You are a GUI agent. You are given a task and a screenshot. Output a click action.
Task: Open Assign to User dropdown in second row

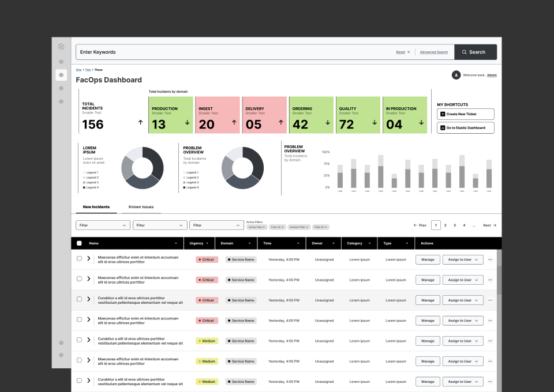click(x=463, y=280)
